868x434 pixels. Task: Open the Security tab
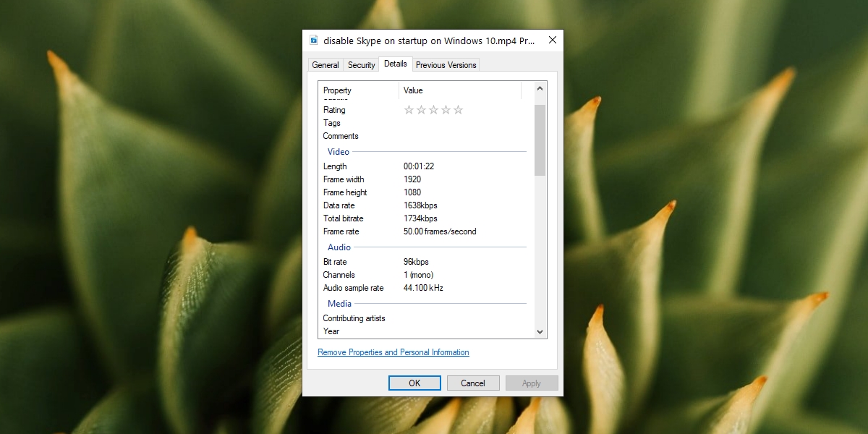click(361, 64)
